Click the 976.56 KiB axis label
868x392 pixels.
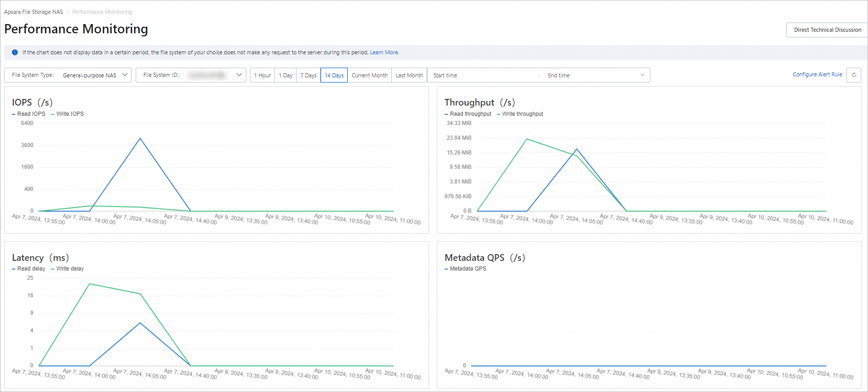pos(458,196)
